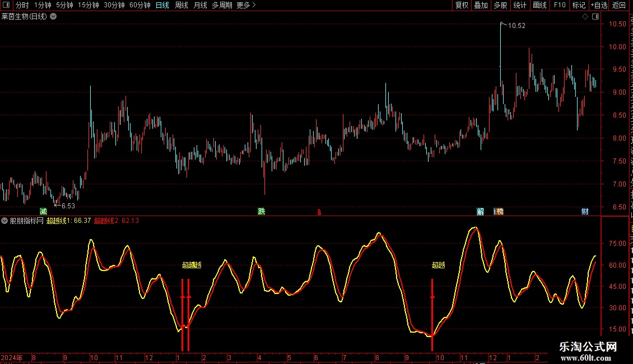Click the 8.00 price axis label
Viewport: 633px width, 364px height.
point(619,138)
